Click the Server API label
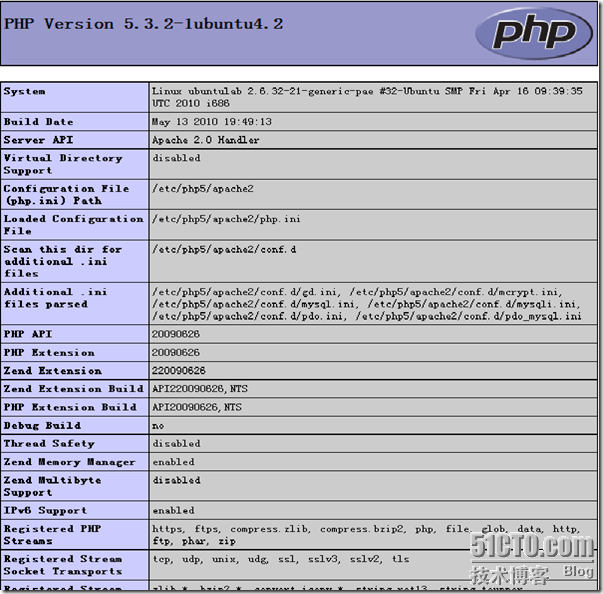This screenshot has width=603, height=594. click(38, 140)
